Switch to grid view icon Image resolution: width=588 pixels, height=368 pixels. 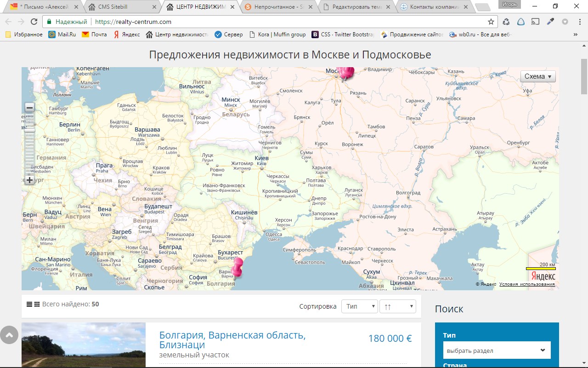[37, 305]
